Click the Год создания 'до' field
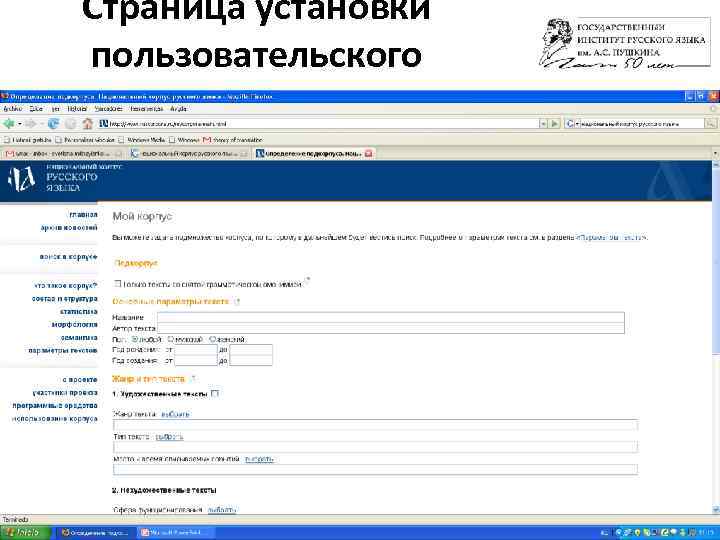The height and width of the screenshot is (540, 720). coord(251,360)
